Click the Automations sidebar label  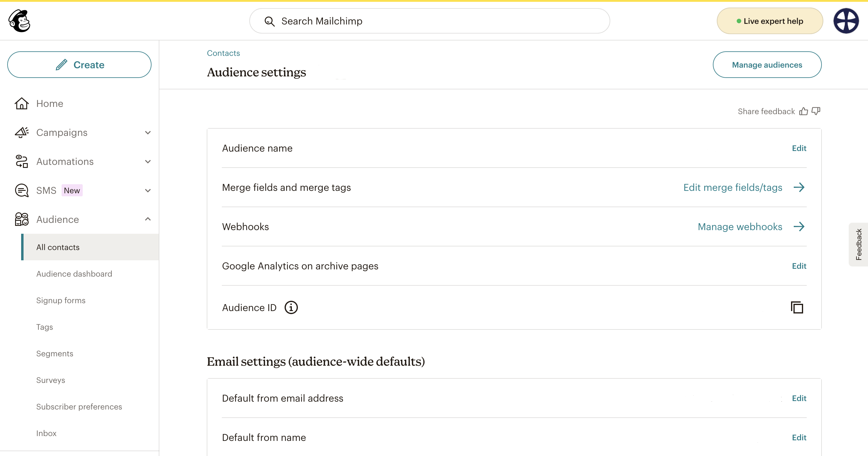coord(65,162)
